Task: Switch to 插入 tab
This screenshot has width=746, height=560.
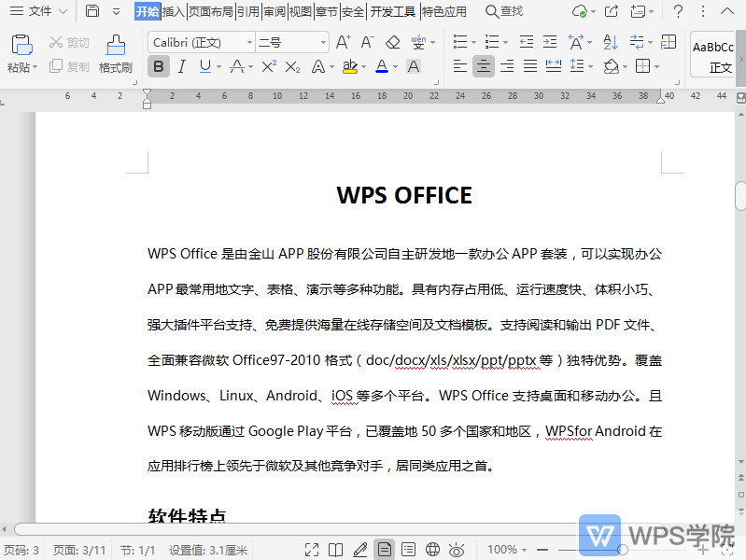Action: click(173, 11)
